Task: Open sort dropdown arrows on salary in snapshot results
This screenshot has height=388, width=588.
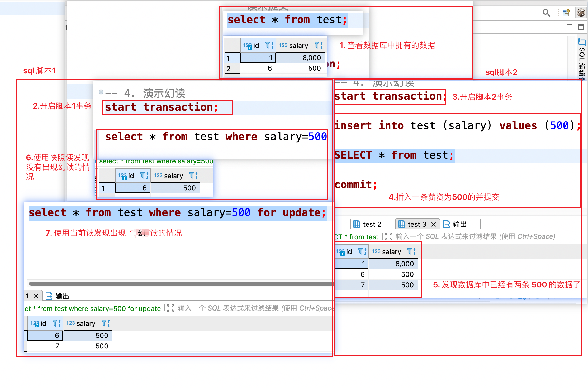Action: (196, 176)
